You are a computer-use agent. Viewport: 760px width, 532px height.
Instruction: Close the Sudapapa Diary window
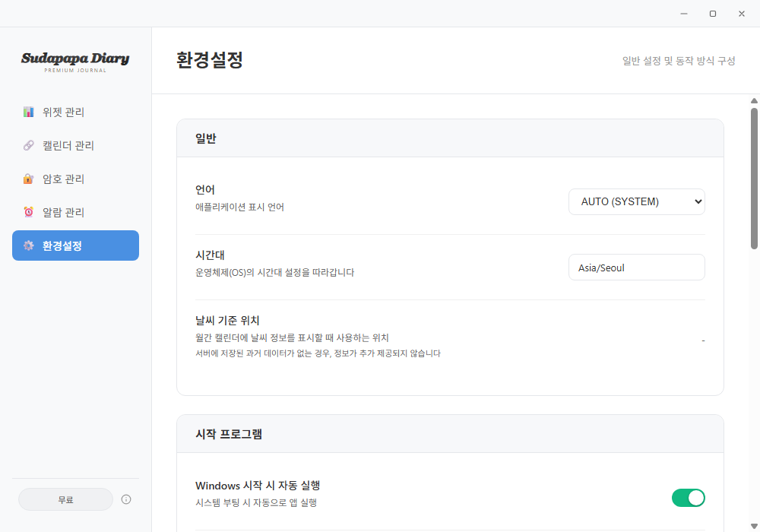[x=742, y=14]
